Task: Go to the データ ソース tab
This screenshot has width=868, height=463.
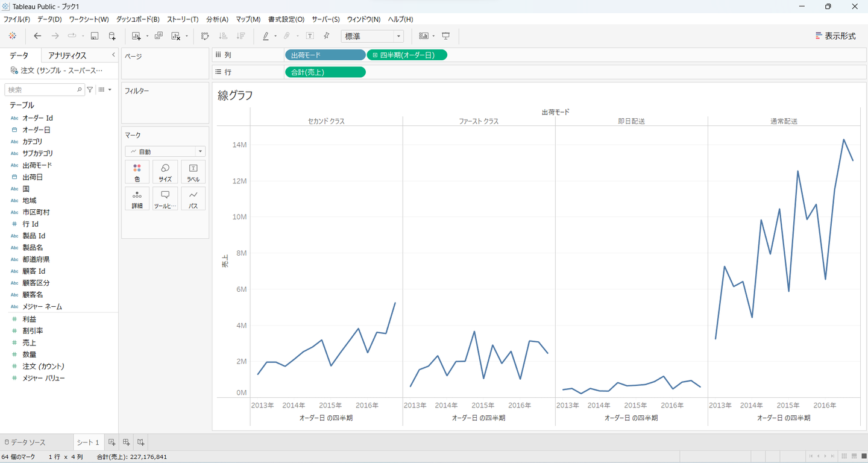Action: click(25, 443)
